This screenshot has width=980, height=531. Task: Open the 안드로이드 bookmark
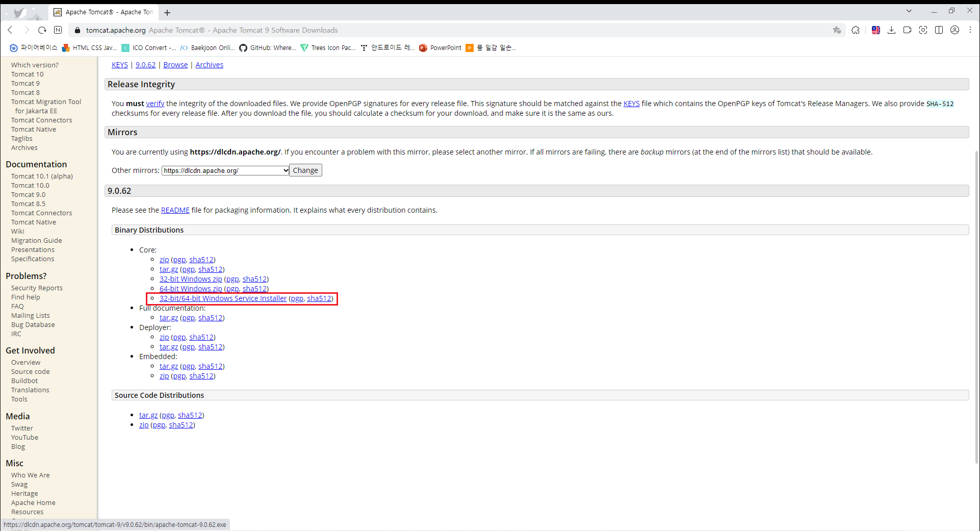click(388, 47)
